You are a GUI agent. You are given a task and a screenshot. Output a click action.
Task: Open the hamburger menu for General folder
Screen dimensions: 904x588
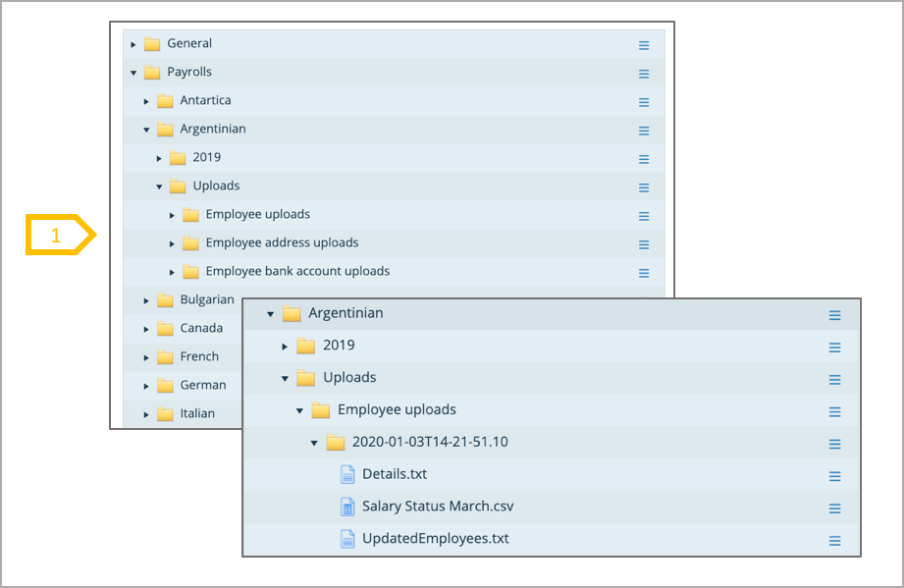pyautogui.click(x=644, y=45)
